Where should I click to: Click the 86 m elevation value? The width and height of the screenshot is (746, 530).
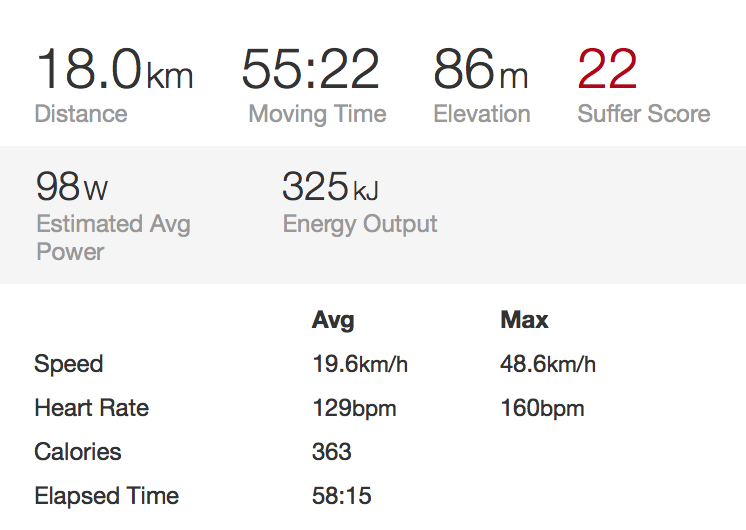coord(480,70)
